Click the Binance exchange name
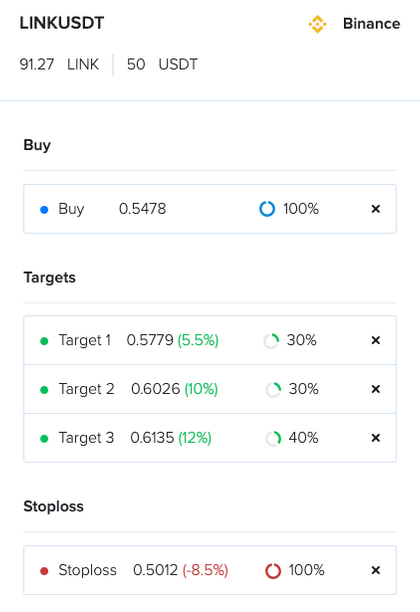 tap(372, 24)
